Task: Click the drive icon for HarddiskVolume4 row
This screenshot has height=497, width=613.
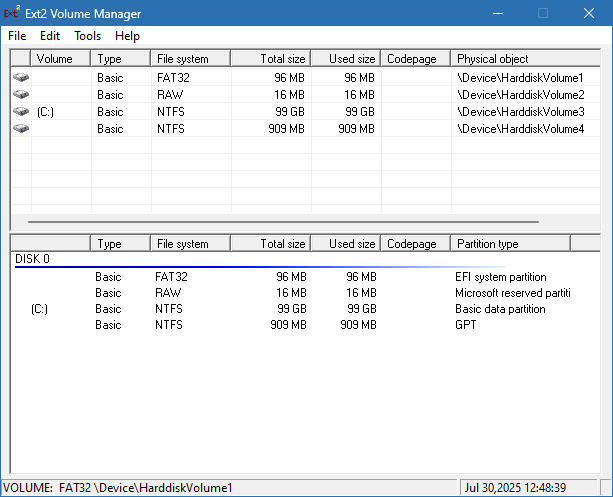Action: pyautogui.click(x=21, y=128)
